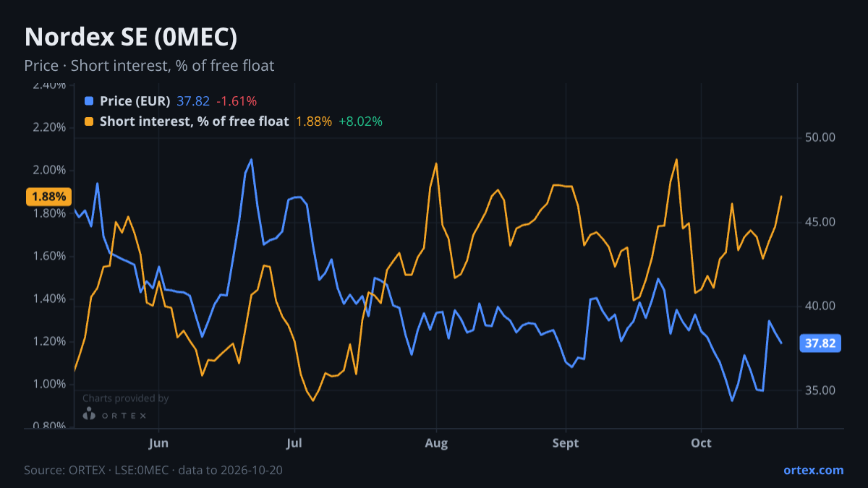Click the Source: ORTEX data footer text
The height and width of the screenshot is (488, 868).
(153, 470)
